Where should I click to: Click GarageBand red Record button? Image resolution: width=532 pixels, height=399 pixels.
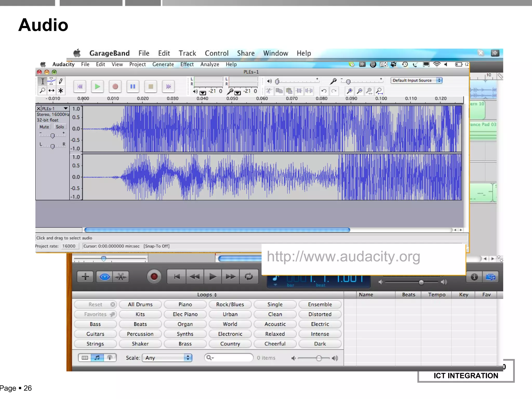(154, 277)
